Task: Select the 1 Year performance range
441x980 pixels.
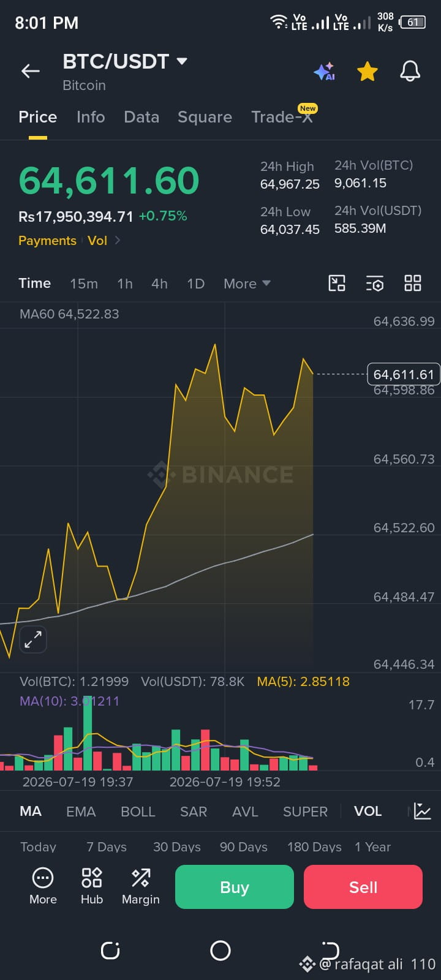Action: tap(372, 847)
